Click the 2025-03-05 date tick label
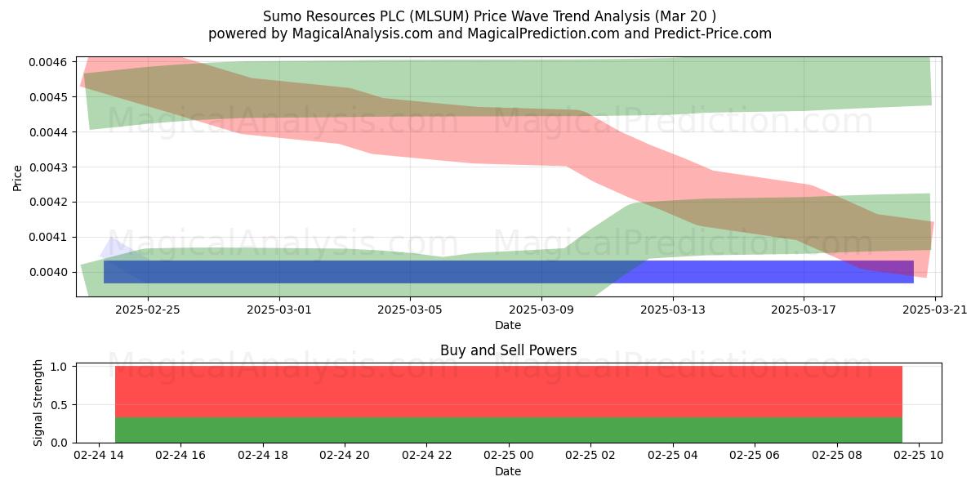 click(x=410, y=309)
